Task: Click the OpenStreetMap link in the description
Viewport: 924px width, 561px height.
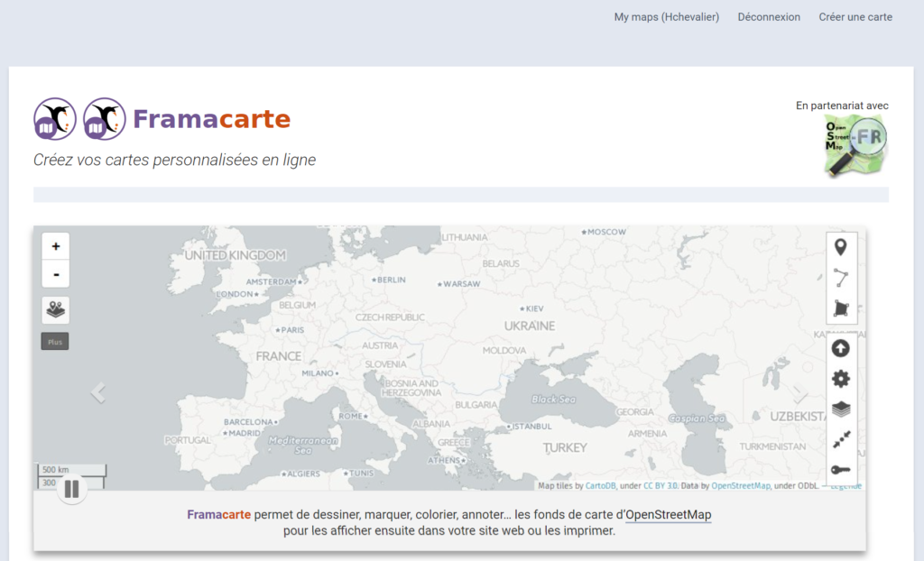Action: [669, 514]
